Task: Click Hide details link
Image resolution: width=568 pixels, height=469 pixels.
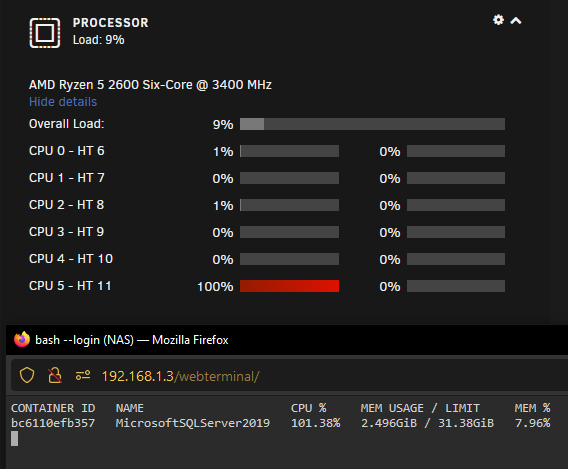Action: coord(63,102)
